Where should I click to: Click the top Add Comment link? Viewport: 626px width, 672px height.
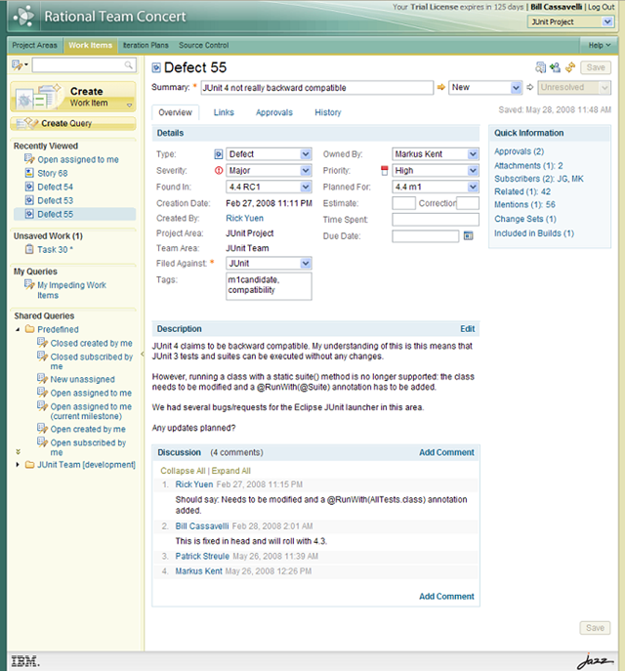[x=446, y=452]
